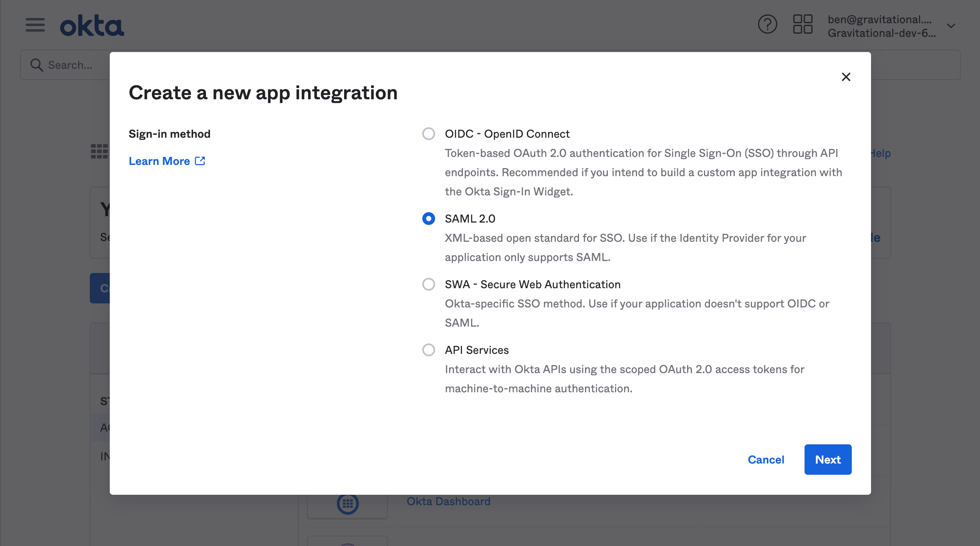This screenshot has height=546, width=980.
Task: Re-select the SAML 2.0 radio button
Action: pos(429,219)
